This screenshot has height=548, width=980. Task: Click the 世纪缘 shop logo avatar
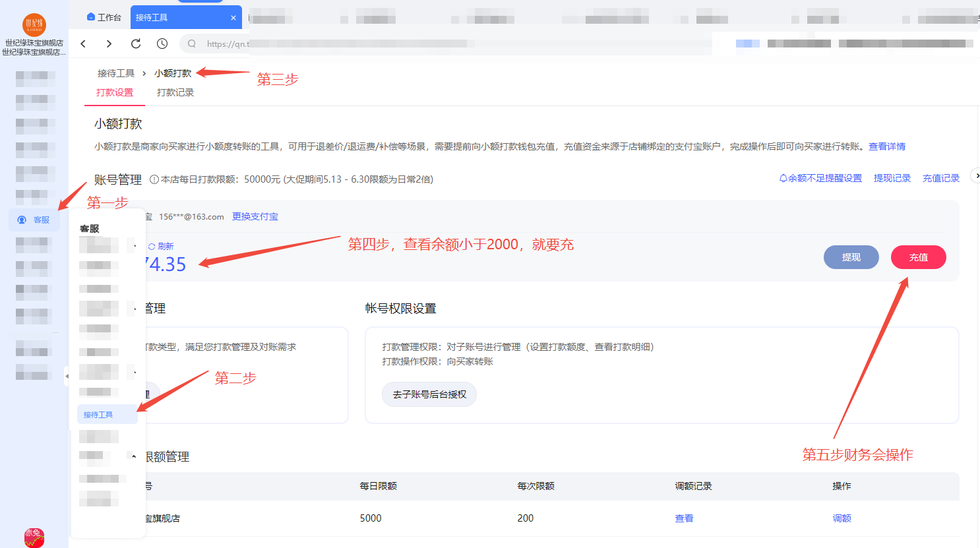34,25
